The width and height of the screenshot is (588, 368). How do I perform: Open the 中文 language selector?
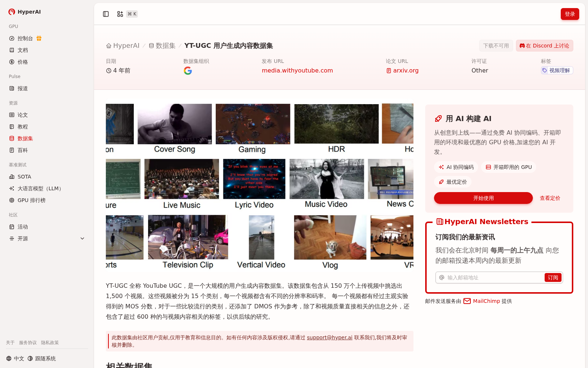[15, 358]
